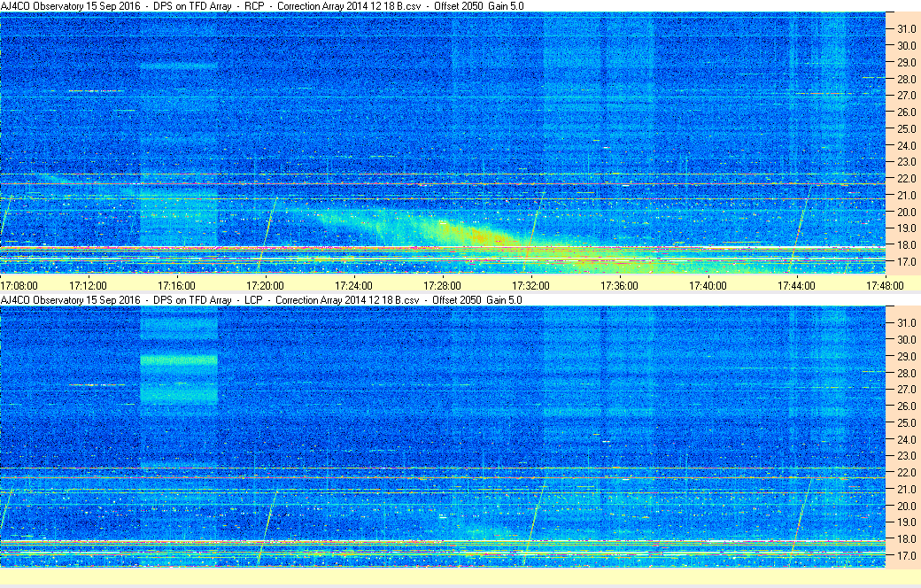Click the 20.0 frequency label in LCP panel

[x=906, y=506]
